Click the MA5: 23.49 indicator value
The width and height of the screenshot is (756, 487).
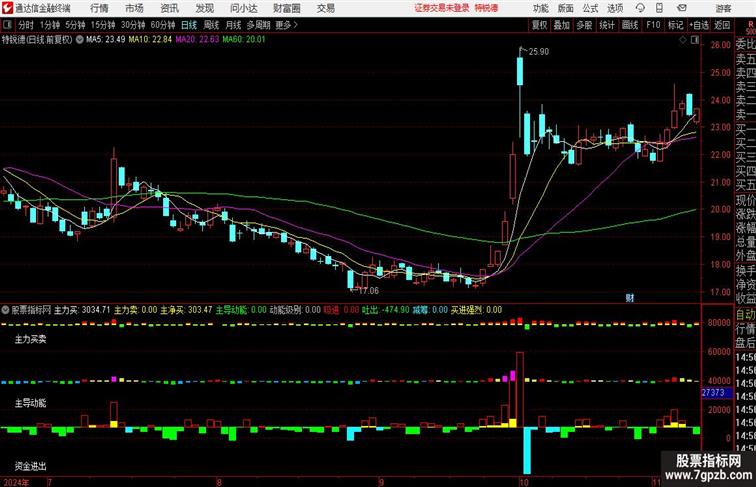tap(106, 40)
